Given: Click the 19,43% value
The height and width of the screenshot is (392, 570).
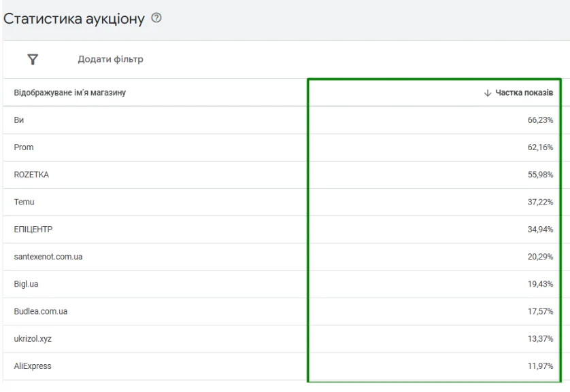Looking at the screenshot, I should 540,284.
